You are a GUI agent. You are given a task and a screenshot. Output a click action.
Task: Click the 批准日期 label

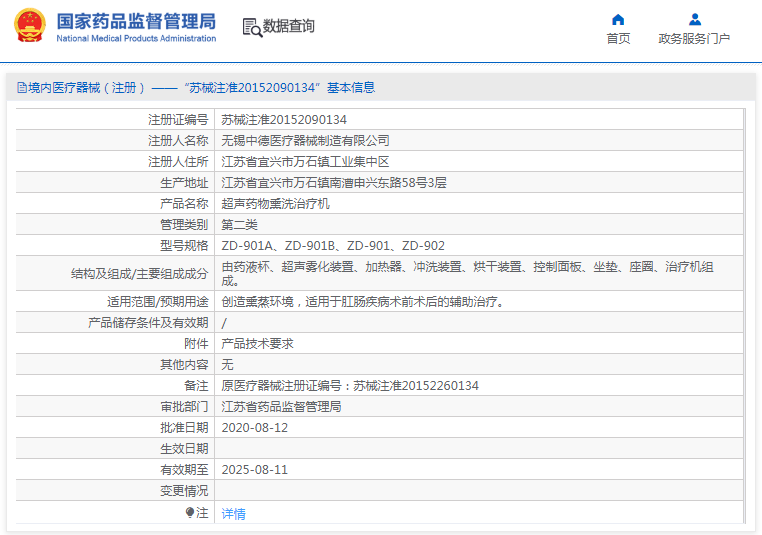(x=184, y=428)
